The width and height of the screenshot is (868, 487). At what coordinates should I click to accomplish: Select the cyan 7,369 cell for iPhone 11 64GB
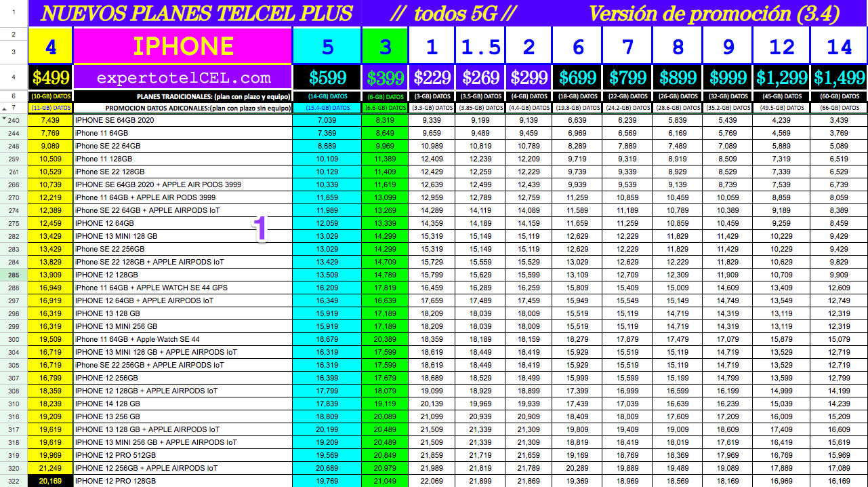327,133
